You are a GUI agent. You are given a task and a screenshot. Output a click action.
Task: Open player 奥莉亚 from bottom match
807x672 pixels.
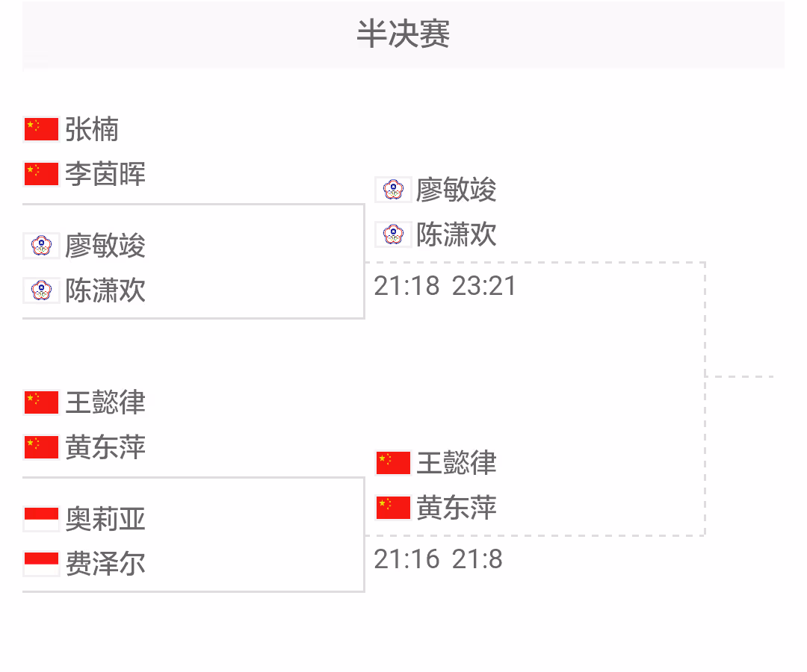105,519
